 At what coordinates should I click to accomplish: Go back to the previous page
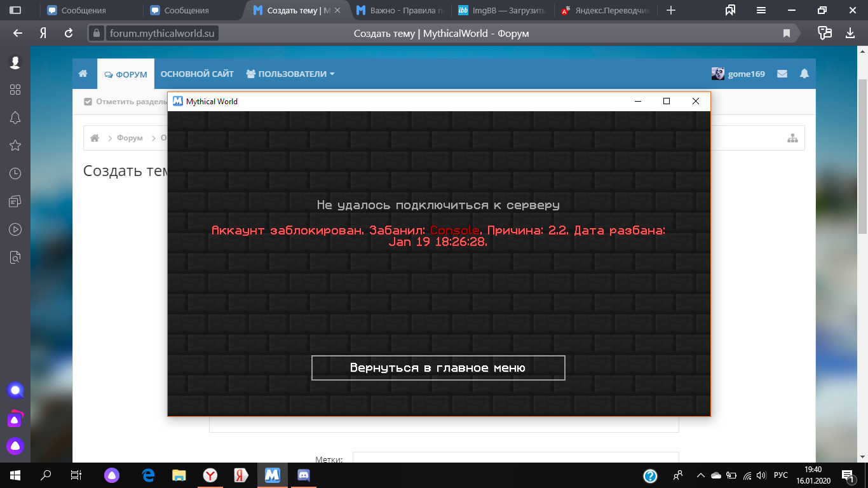tap(18, 33)
